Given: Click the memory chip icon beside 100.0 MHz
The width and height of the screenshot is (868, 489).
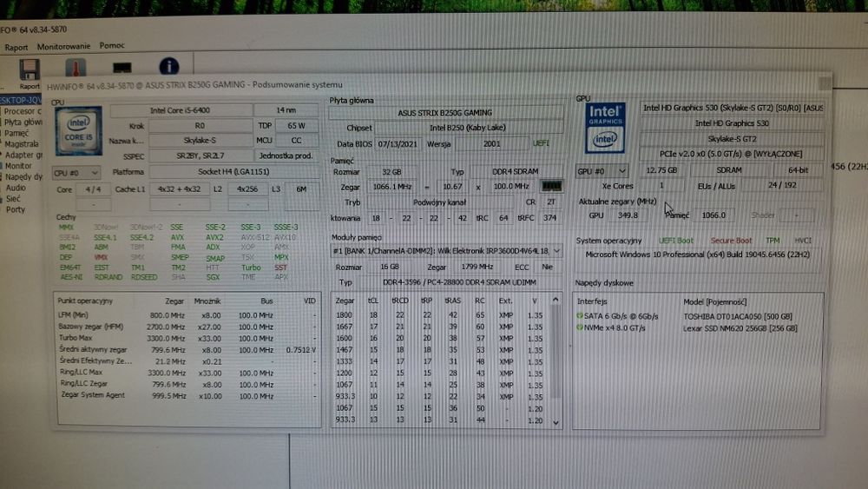Looking at the screenshot, I should [551, 187].
